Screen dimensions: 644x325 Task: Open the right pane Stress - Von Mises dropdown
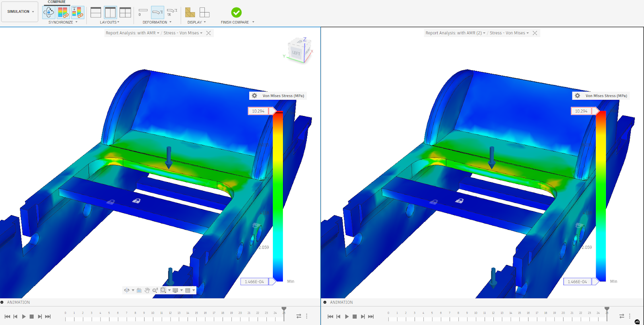pyautogui.click(x=509, y=33)
